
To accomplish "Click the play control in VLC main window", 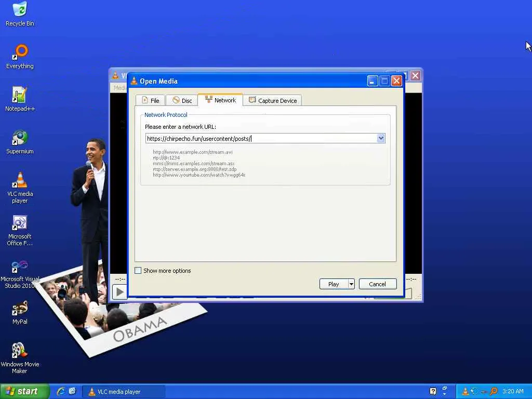I will (119, 292).
